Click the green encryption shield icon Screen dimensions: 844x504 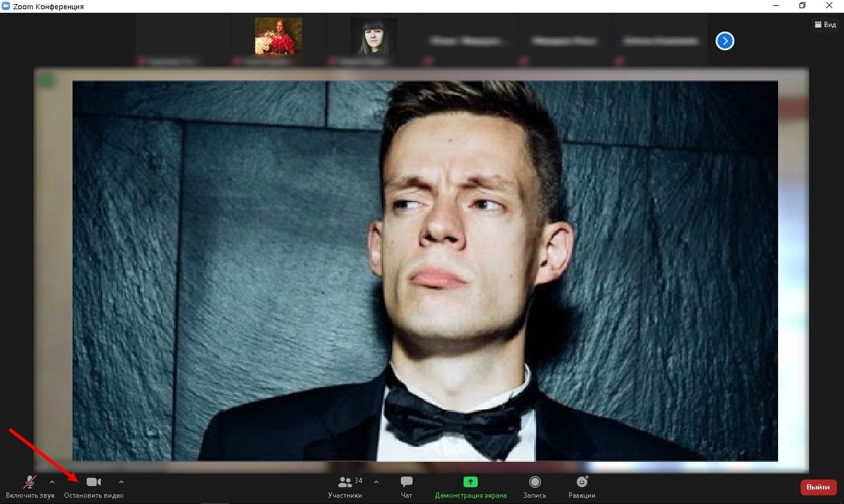[x=47, y=82]
